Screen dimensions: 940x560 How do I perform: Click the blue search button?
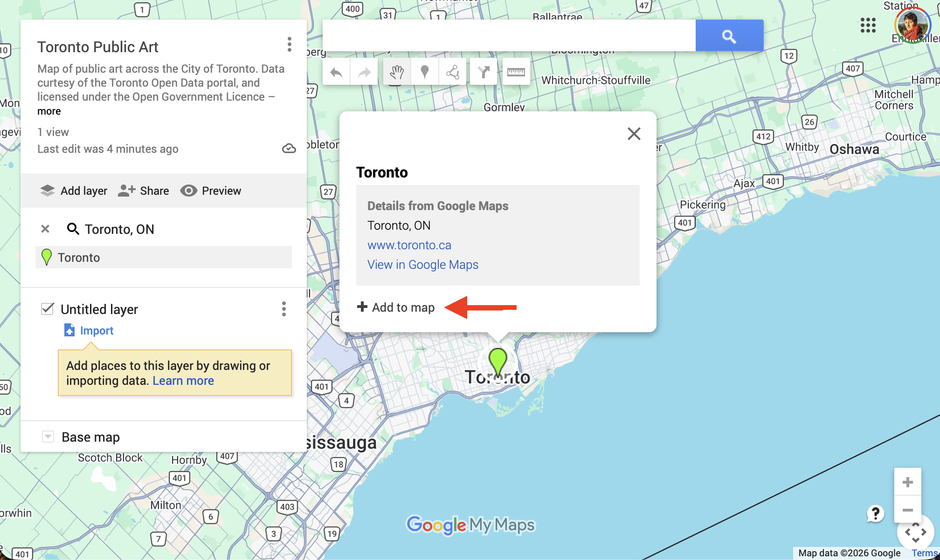point(729,36)
